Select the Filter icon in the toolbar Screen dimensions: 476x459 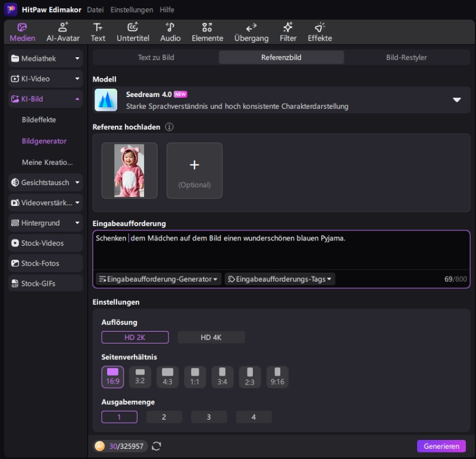pyautogui.click(x=288, y=32)
